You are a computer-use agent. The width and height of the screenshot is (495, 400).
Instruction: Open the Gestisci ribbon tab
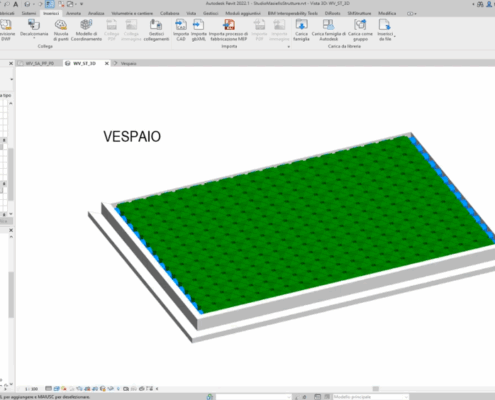point(210,13)
